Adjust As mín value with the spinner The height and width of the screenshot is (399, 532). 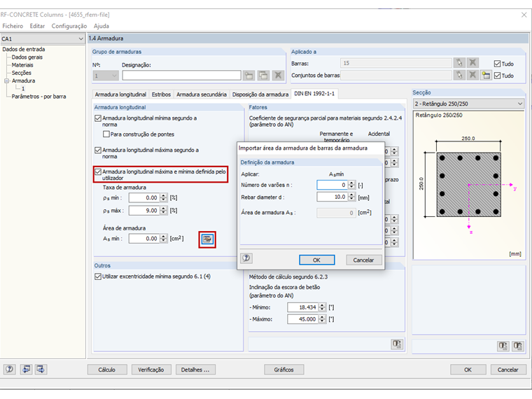[x=164, y=239]
